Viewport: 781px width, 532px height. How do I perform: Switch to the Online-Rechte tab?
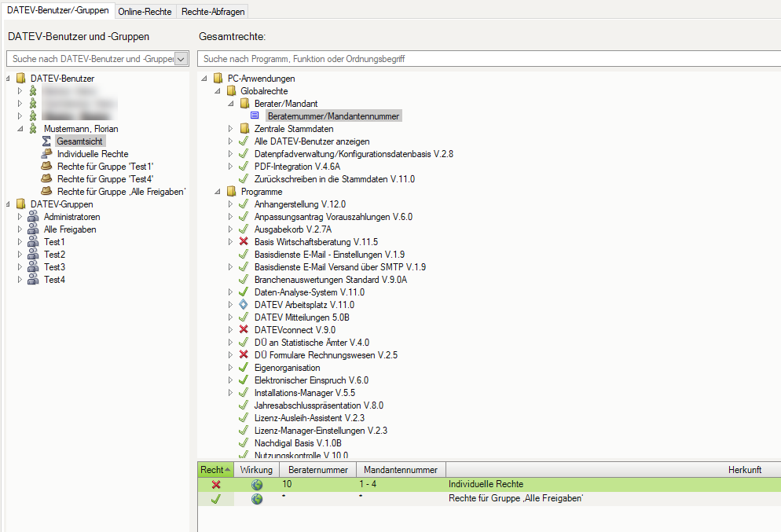click(145, 12)
